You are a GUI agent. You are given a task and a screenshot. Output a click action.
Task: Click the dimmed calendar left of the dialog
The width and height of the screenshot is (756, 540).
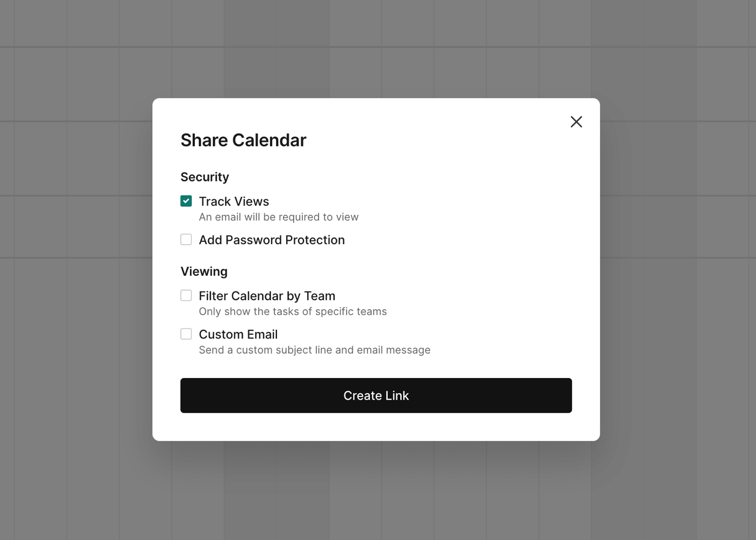(x=76, y=270)
